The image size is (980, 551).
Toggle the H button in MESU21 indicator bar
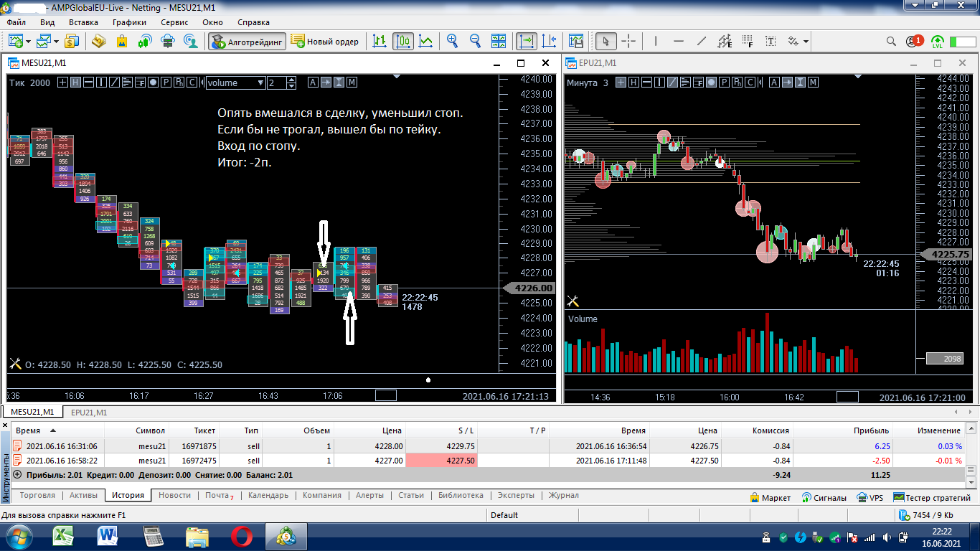coord(75,83)
